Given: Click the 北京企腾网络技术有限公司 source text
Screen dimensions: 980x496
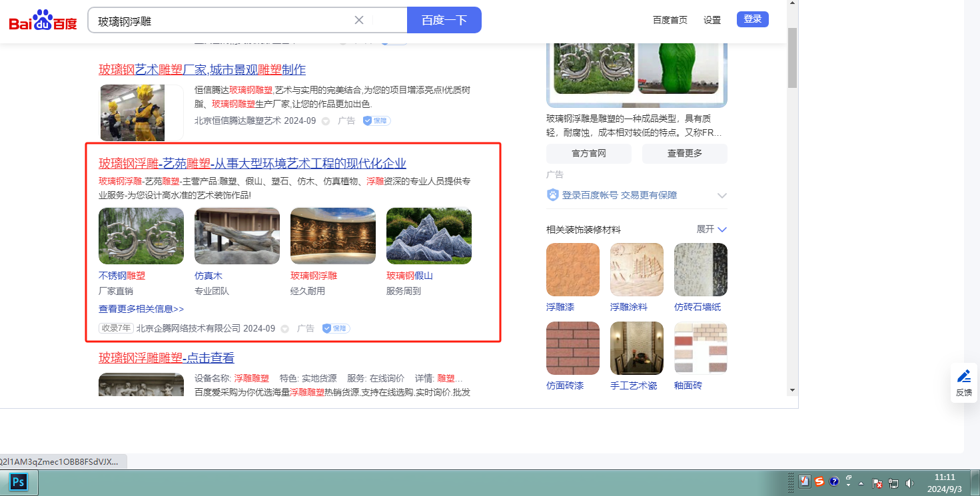Looking at the screenshot, I should click(x=189, y=328).
